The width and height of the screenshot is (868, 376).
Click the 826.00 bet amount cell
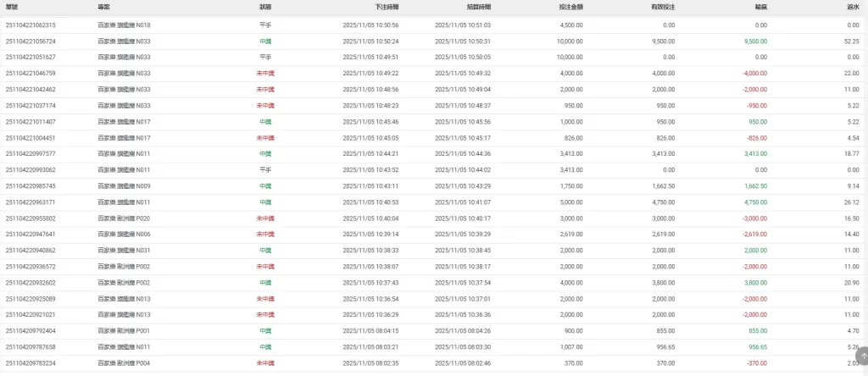pos(572,138)
